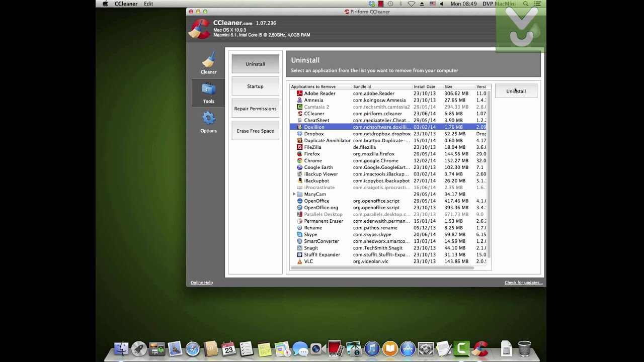This screenshot has width=644, height=362.
Task: Click the Wi-Fi icon in menu bar
Action: 411,4
